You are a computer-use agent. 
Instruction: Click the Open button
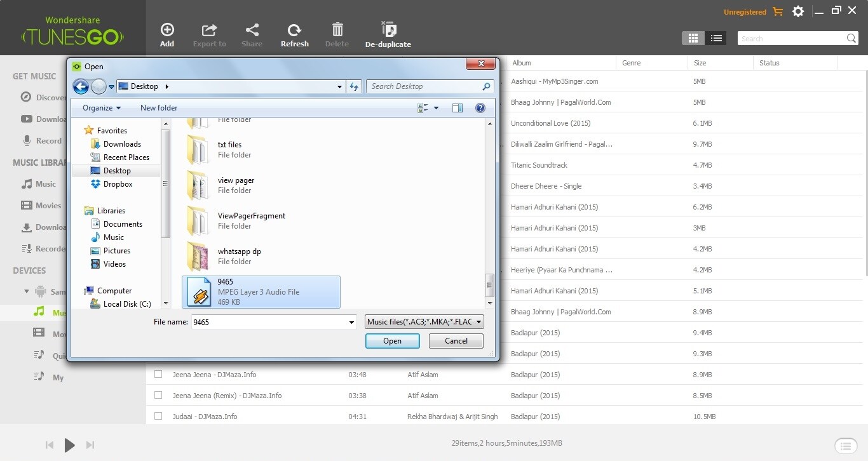[x=392, y=341]
